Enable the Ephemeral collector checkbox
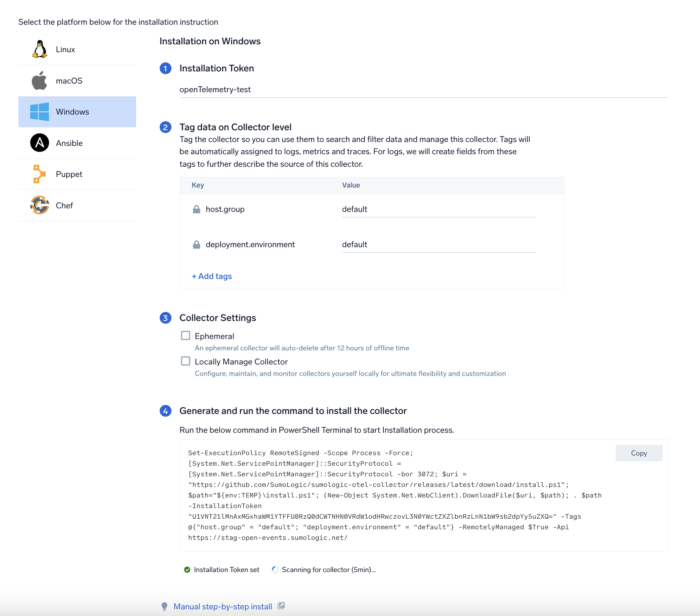The height and width of the screenshot is (616, 700). tap(186, 336)
